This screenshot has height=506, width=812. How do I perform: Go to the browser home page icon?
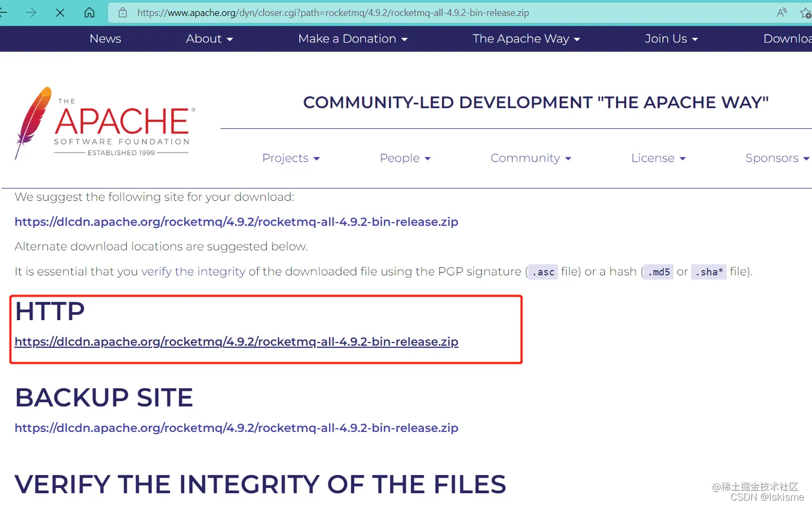coord(89,12)
